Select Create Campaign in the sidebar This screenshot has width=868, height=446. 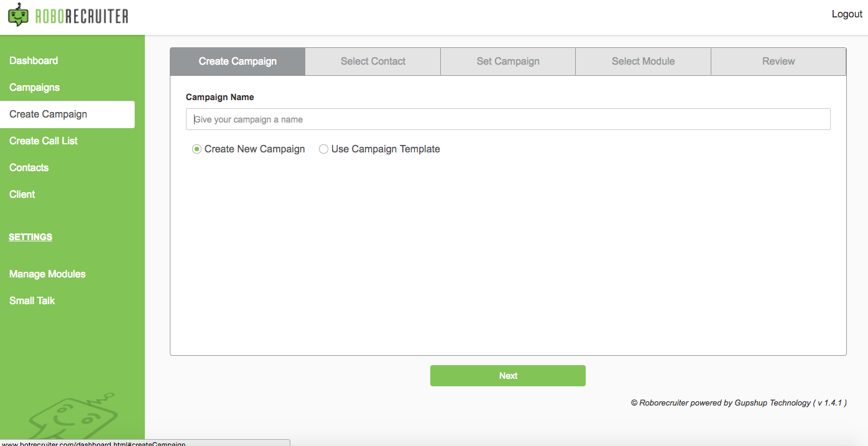click(x=48, y=114)
